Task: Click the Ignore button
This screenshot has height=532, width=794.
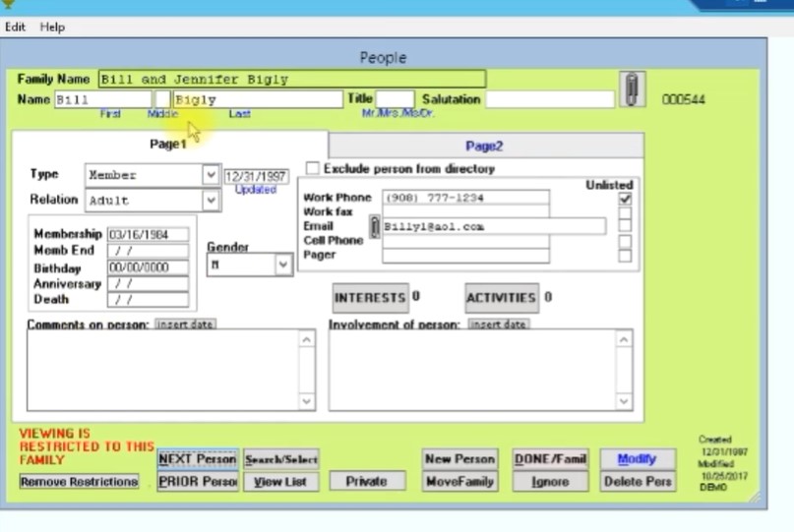Action: (550, 482)
